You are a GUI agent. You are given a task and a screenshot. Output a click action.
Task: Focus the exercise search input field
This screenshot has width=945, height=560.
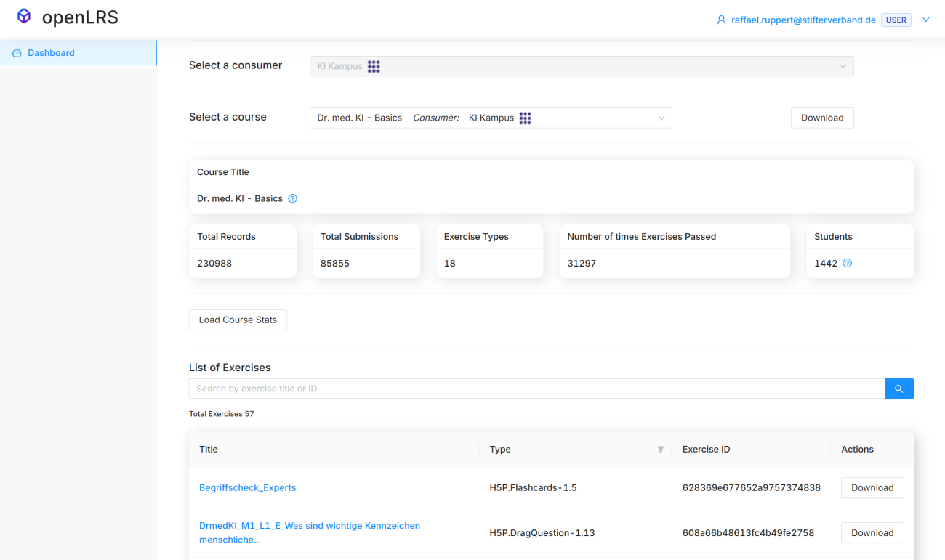tap(536, 389)
